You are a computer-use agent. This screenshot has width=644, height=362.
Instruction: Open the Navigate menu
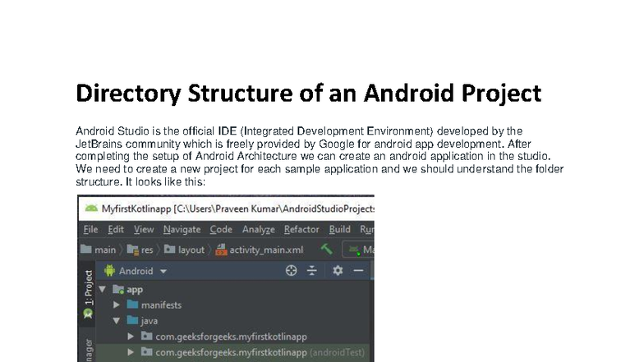click(x=182, y=230)
